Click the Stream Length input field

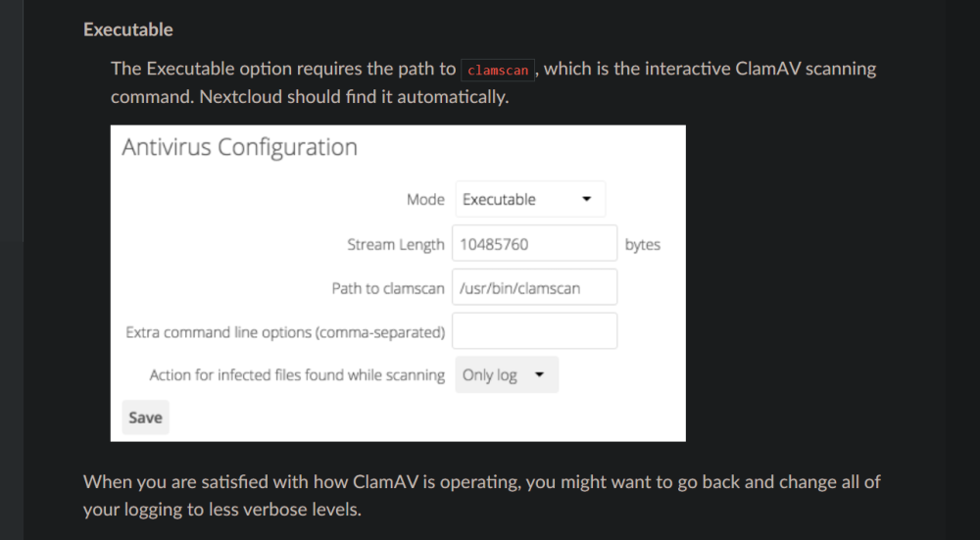[x=534, y=244]
